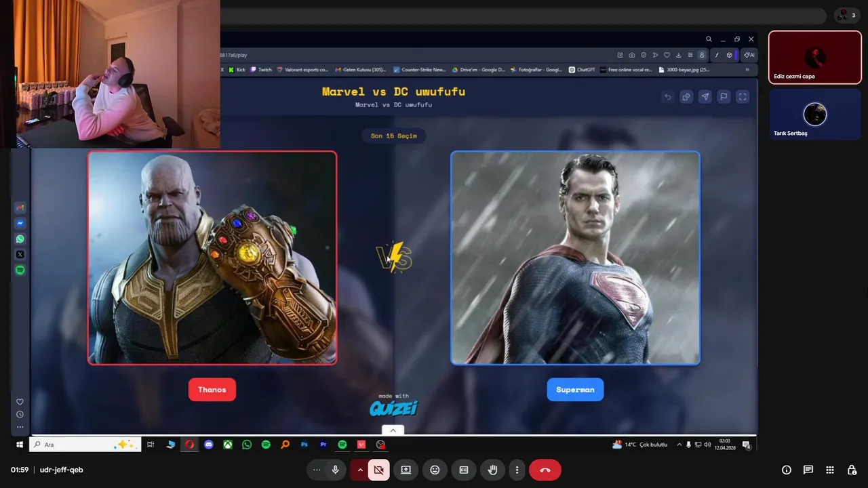
Task: Open Free online vocal remover bookmark
Action: (627, 69)
